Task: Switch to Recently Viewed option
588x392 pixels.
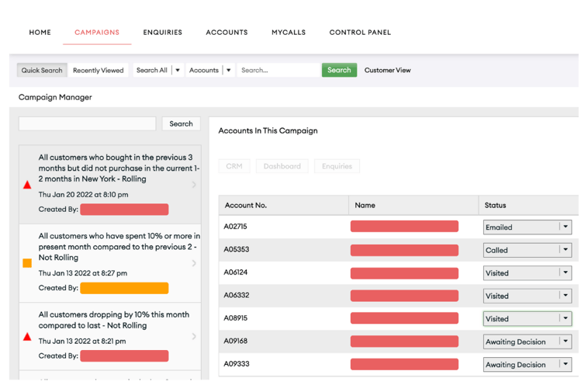Action: pos(98,71)
